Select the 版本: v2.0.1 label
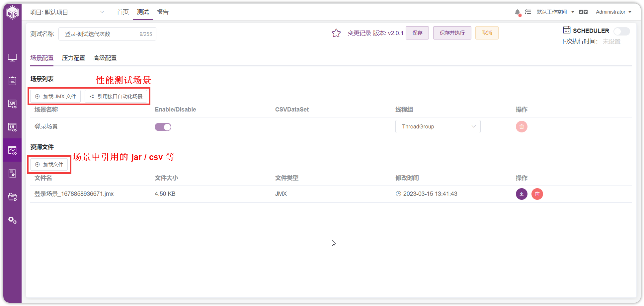 point(388,33)
